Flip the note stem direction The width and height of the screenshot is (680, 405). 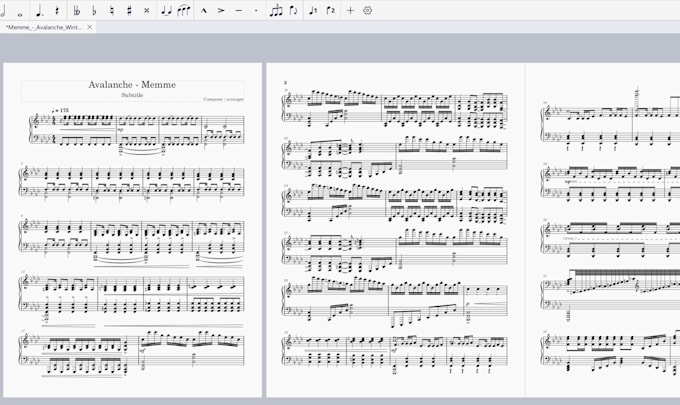point(294,11)
